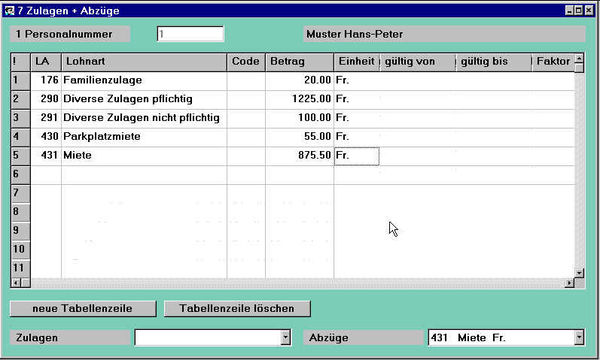Select row header number 3
The height and width of the screenshot is (360, 600).
(x=20, y=118)
